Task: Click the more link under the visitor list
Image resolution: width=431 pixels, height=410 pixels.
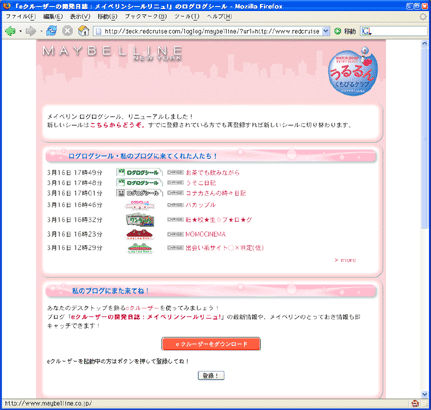Action: point(345,260)
